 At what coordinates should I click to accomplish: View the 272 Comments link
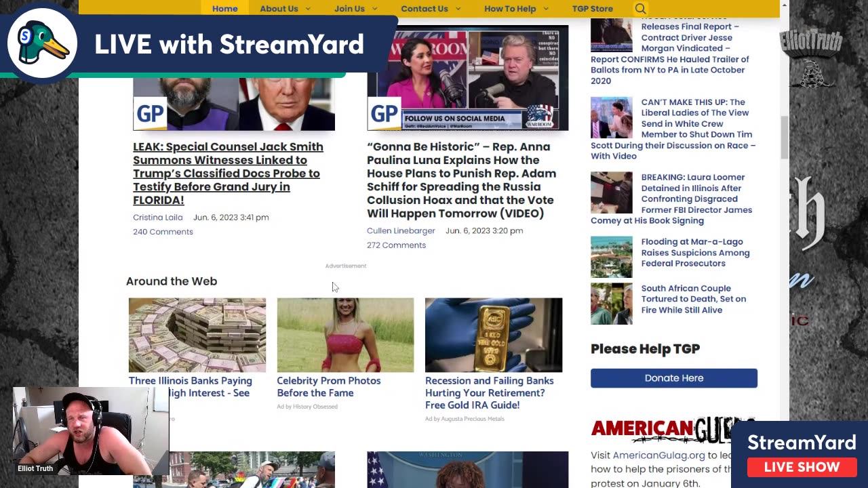396,245
